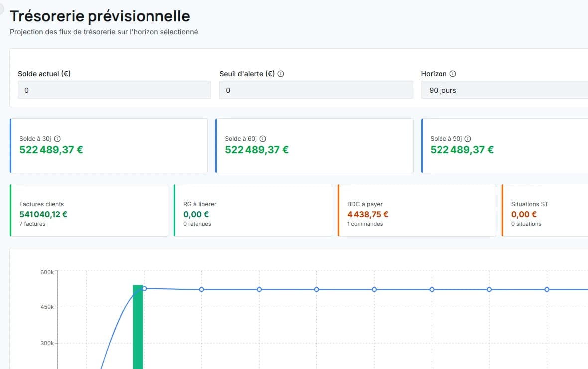Open the BDC à payer card
The image size is (588, 369).
tap(417, 210)
